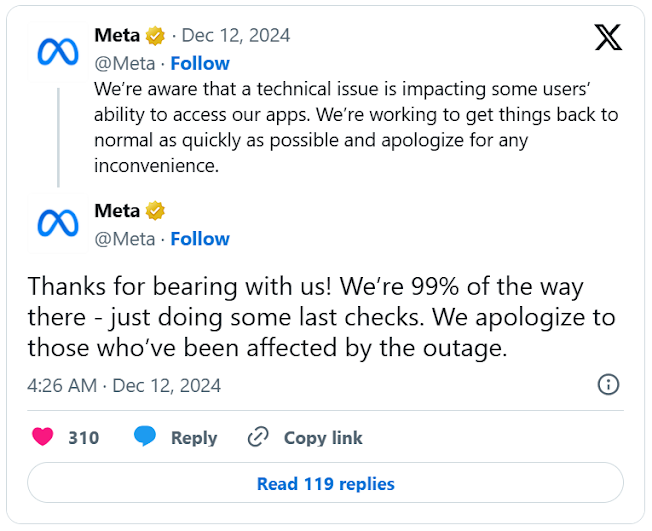Click Meta avatar in the second tweet
This screenshot has width=652, height=531.
(58, 223)
